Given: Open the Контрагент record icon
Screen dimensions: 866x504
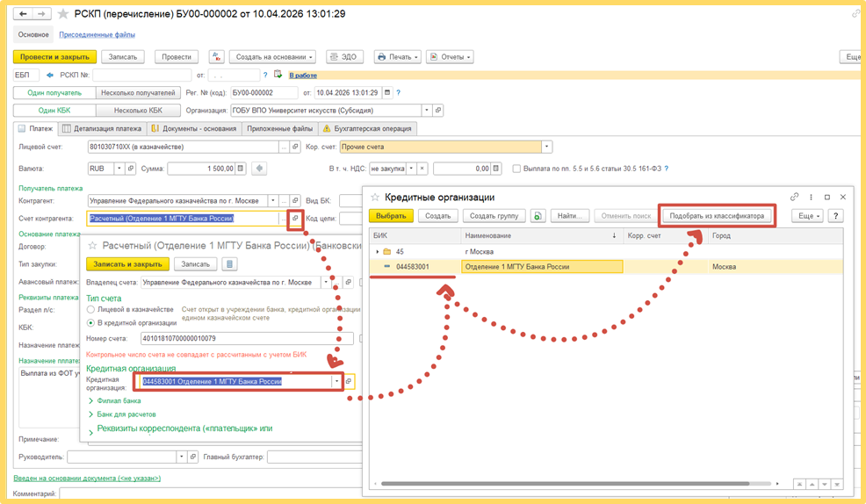Looking at the screenshot, I should (x=295, y=200).
